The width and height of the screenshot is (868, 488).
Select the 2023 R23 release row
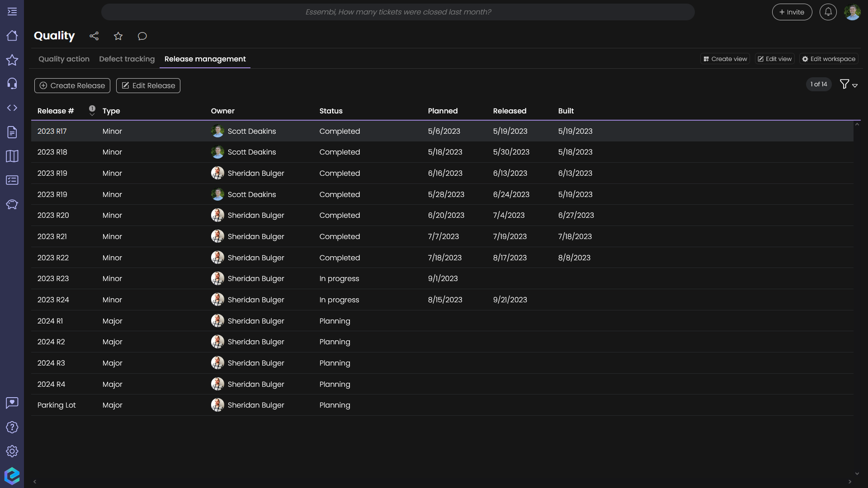[442, 278]
